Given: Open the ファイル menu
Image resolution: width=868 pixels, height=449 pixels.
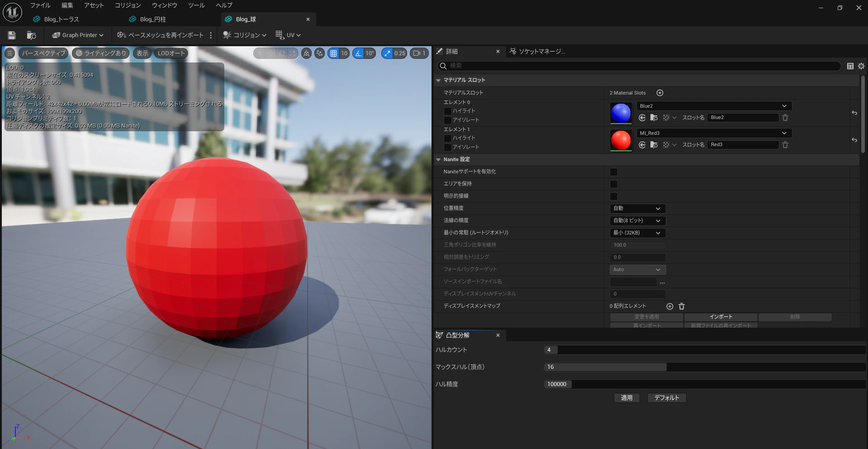Looking at the screenshot, I should (x=40, y=5).
